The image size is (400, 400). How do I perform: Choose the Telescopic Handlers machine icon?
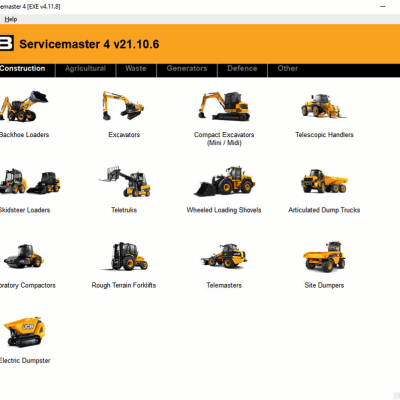[x=323, y=106]
